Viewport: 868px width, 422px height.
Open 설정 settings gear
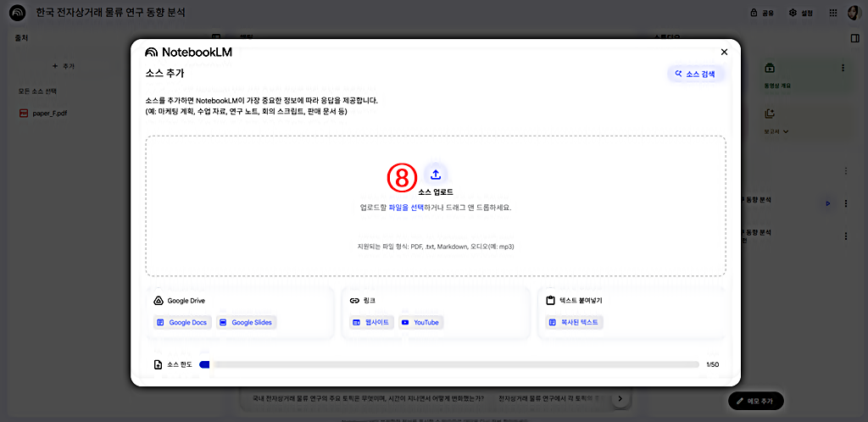(x=801, y=13)
